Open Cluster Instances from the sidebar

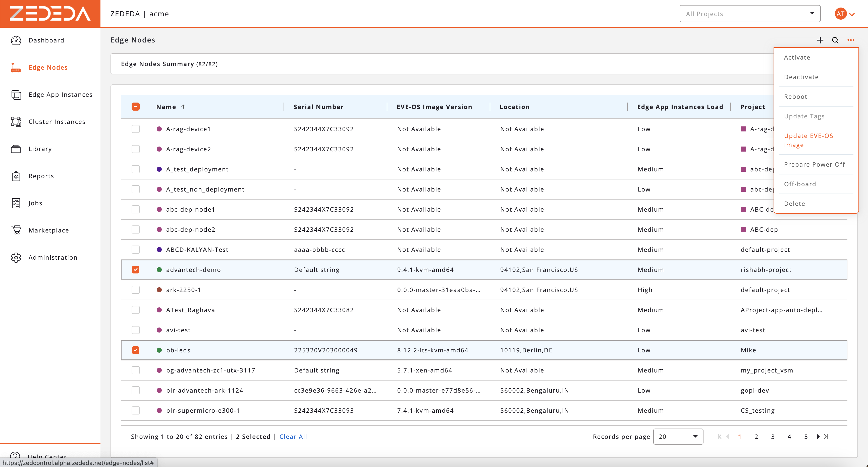57,122
